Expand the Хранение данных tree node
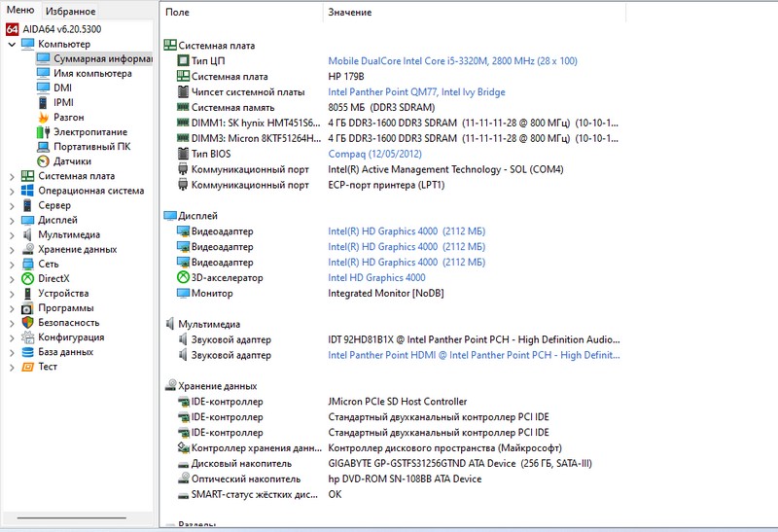The height and width of the screenshot is (532, 778). click(x=12, y=250)
